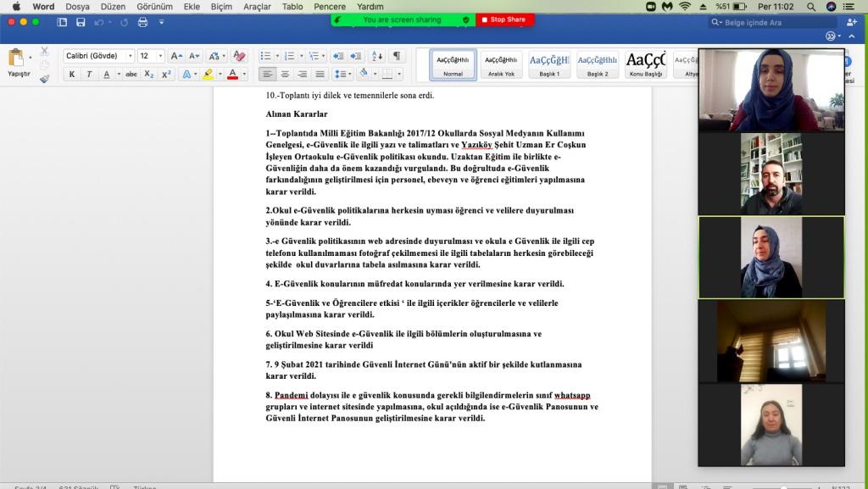Toggle strikethrough (abc) formatting
Image resolution: width=868 pixels, height=489 pixels.
131,75
